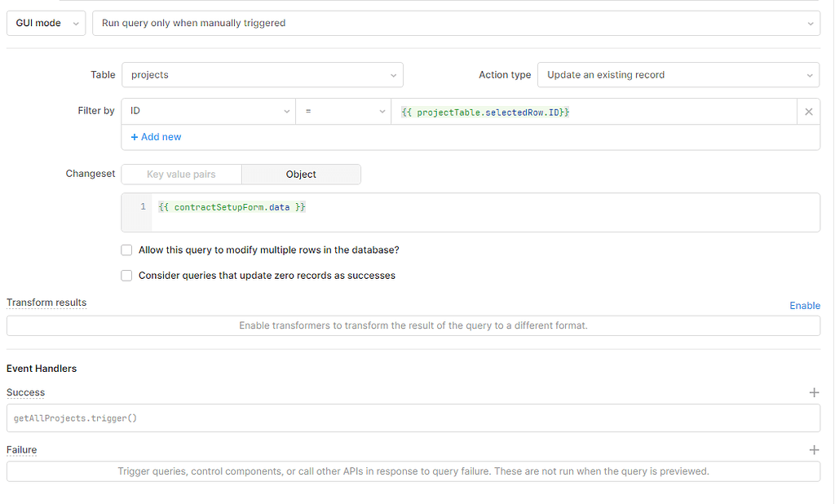This screenshot has width=835, height=504.
Task: Click the Failure label
Action: (x=22, y=450)
